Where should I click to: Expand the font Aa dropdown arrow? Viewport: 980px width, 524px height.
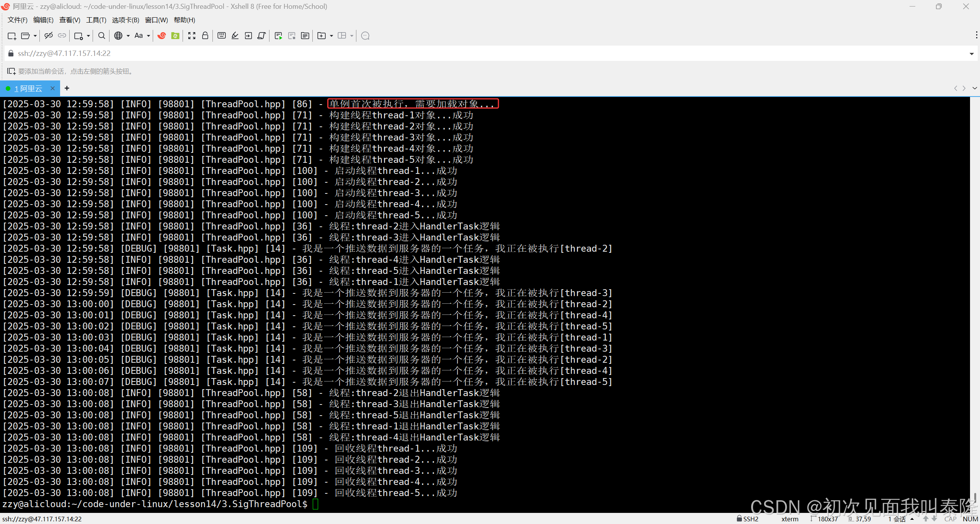pyautogui.click(x=149, y=36)
